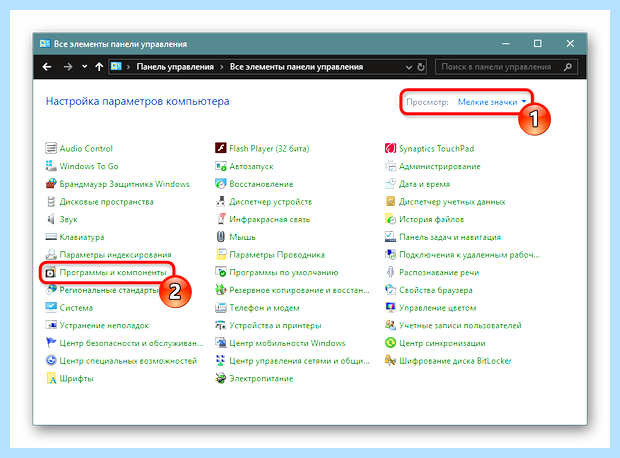Open the Клавиатура keyboard icon

click(51, 237)
